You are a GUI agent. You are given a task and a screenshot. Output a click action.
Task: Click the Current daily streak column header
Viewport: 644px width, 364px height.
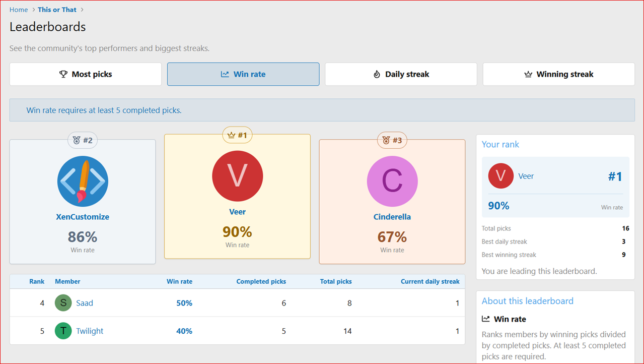[430, 281]
